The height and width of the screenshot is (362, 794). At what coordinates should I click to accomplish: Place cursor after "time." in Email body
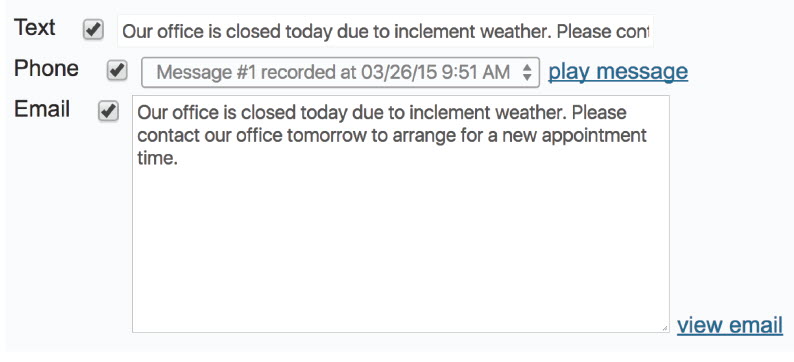pos(180,158)
